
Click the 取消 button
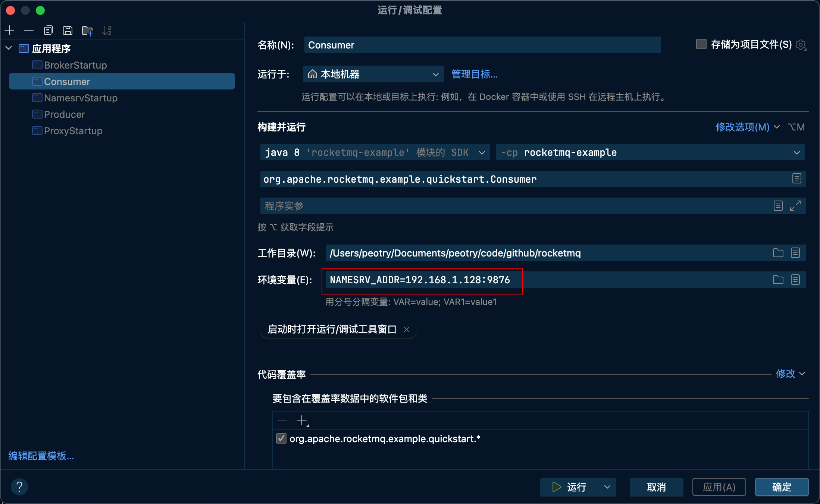(656, 487)
